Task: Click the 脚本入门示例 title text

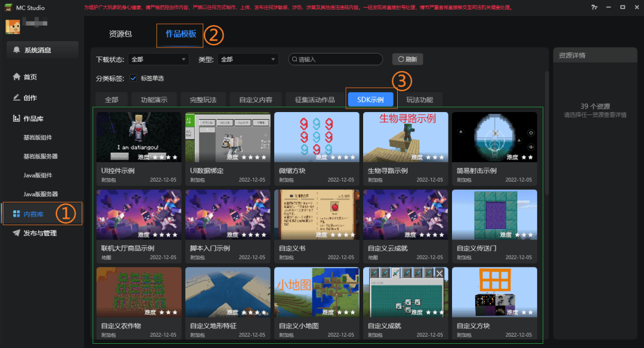Action: [x=210, y=248]
